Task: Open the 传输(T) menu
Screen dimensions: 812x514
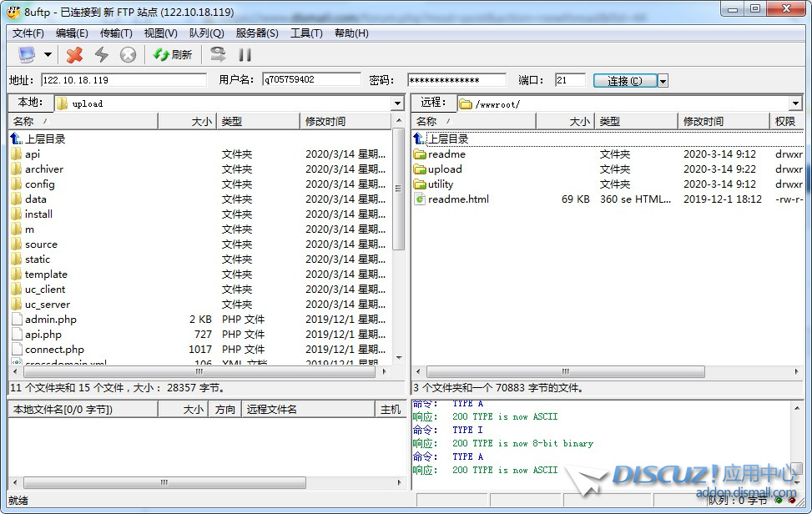Action: [116, 33]
